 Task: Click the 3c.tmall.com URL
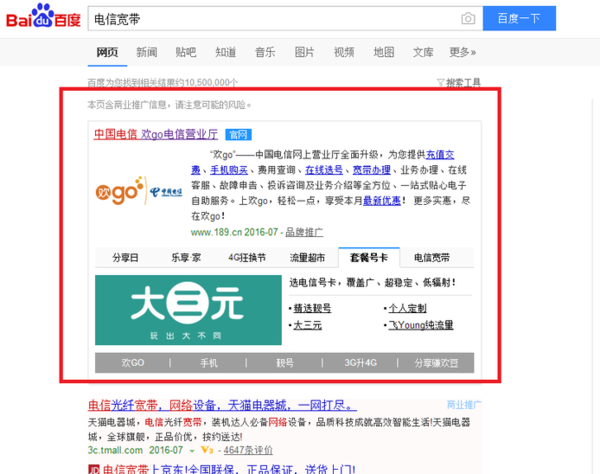[115, 450]
